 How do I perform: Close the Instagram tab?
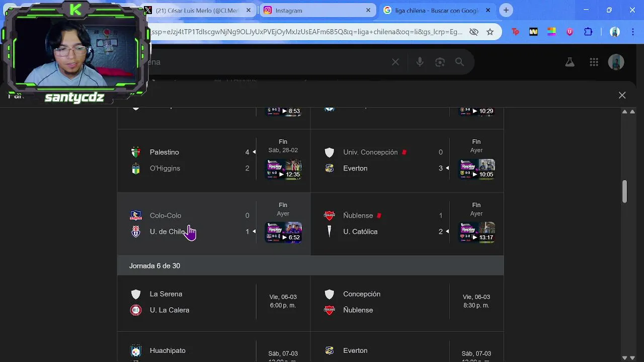click(368, 10)
